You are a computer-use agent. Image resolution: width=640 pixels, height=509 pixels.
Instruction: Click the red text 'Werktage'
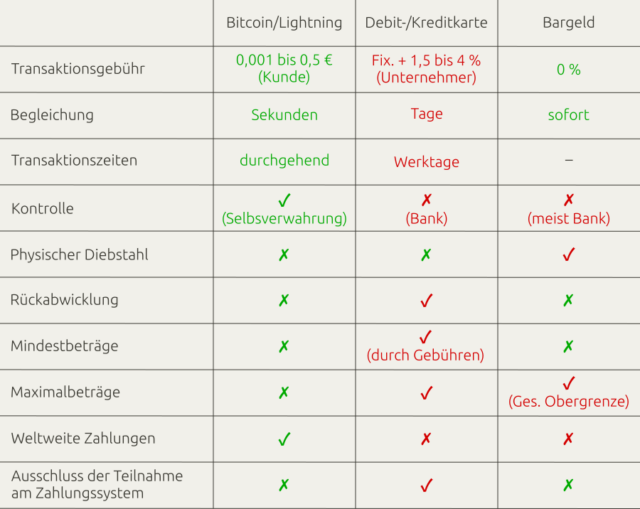click(427, 161)
